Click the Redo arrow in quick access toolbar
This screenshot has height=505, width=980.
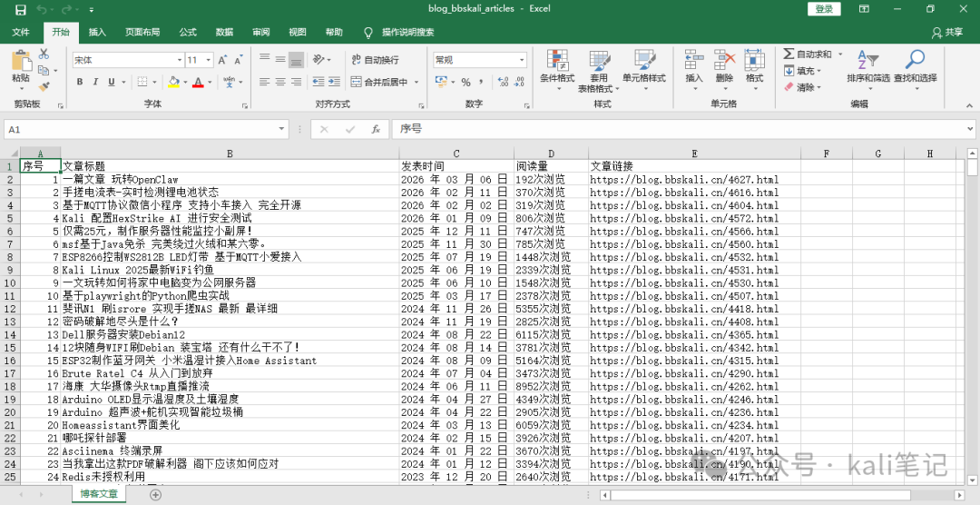67,9
